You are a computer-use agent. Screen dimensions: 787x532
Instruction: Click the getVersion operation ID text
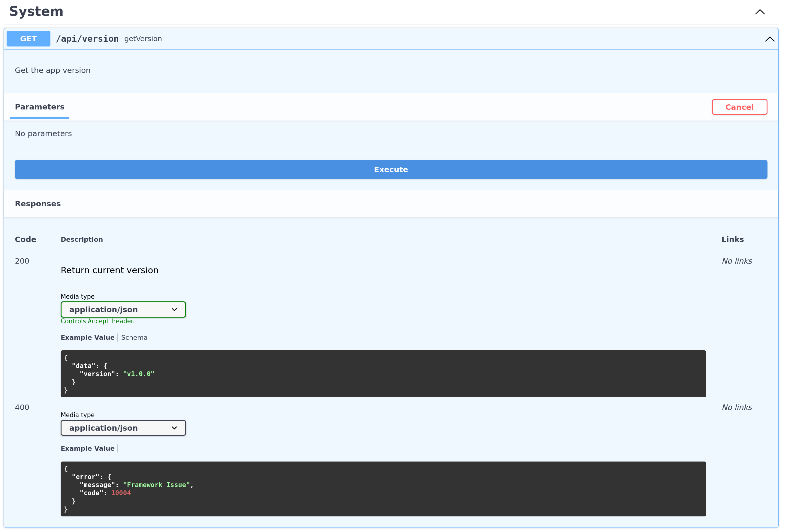pyautogui.click(x=143, y=39)
